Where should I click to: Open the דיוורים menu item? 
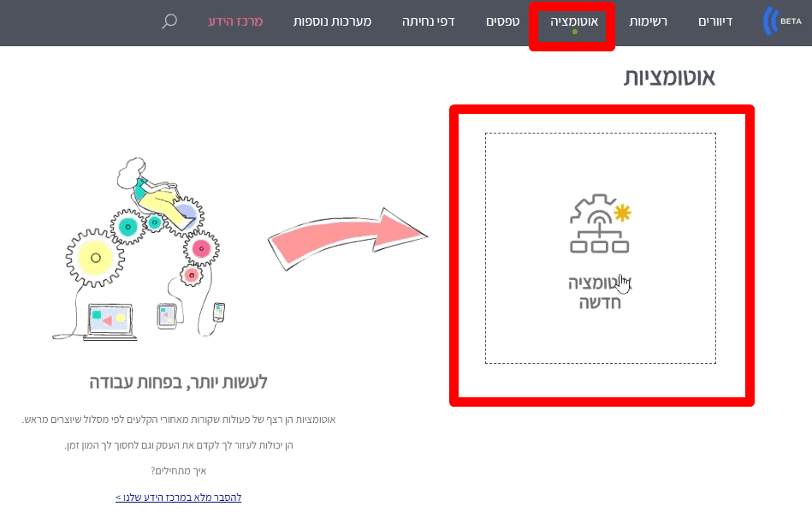click(x=715, y=21)
